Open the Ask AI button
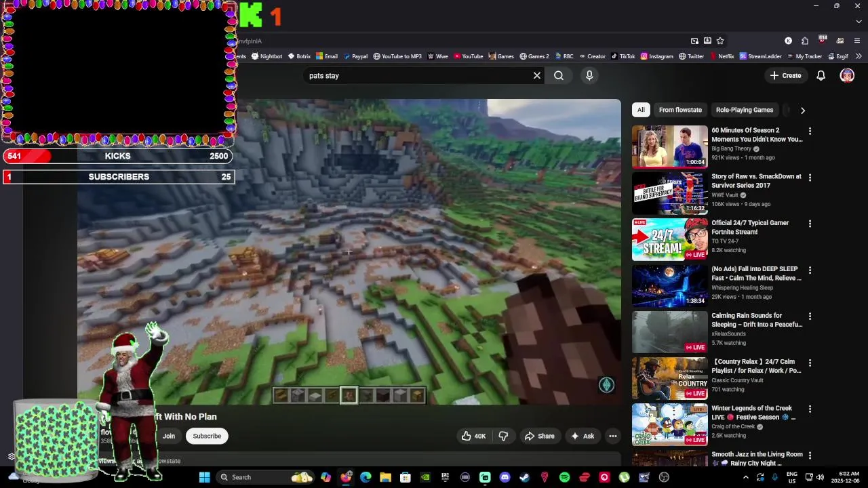Image resolution: width=868 pixels, height=488 pixels. tap(583, 436)
